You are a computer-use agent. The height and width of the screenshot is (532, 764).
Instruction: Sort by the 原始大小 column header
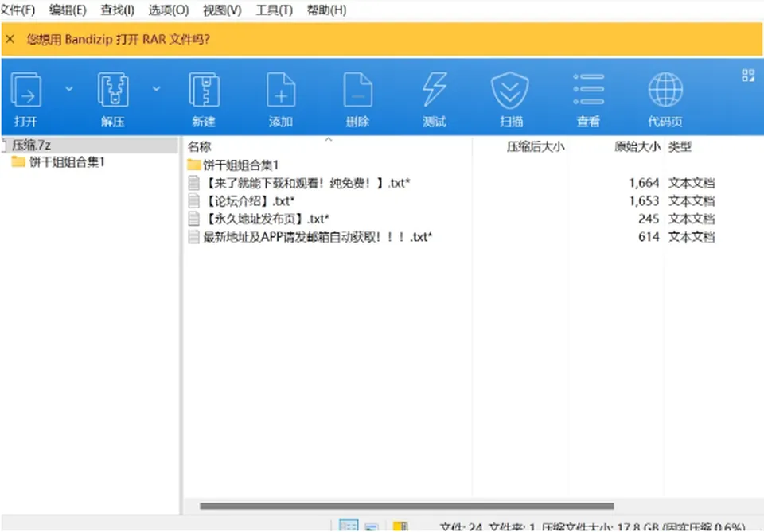pyautogui.click(x=637, y=146)
